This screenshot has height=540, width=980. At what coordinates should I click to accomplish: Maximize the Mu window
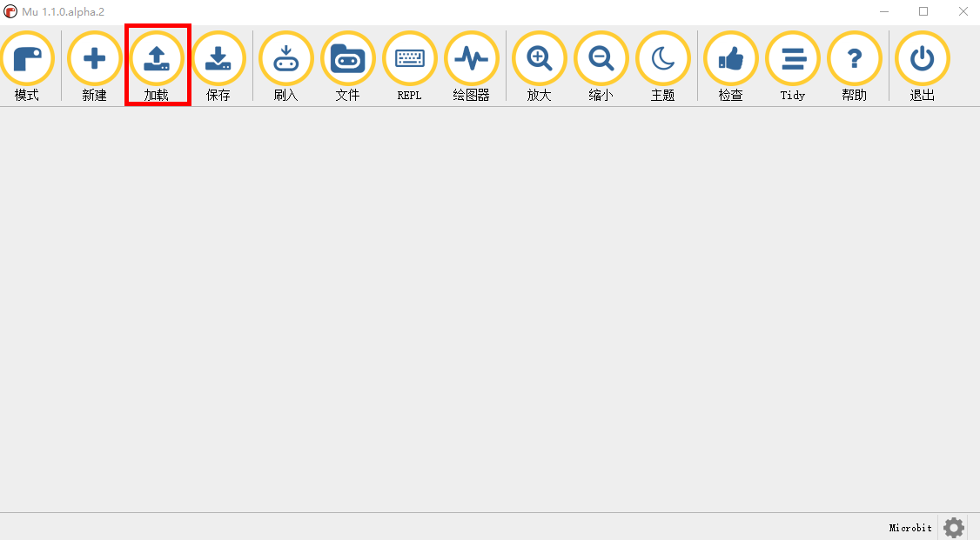click(923, 11)
